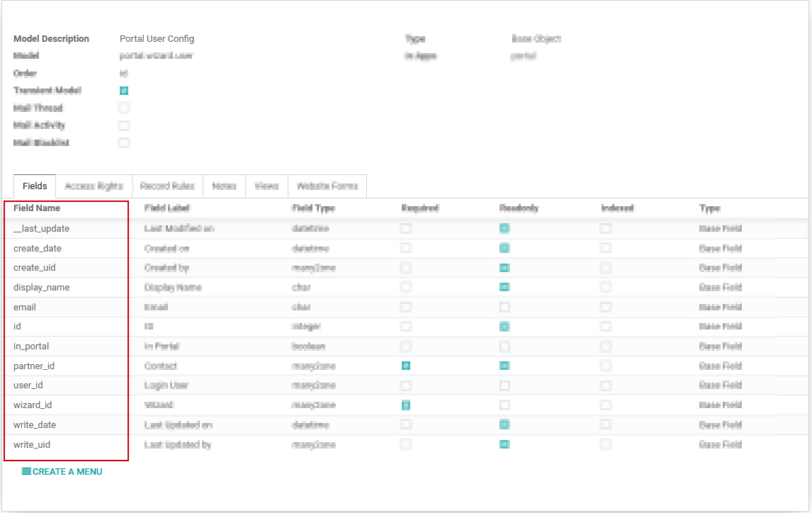812x513 pixels.
Task: Click the Model Description value field
Action: [157, 39]
